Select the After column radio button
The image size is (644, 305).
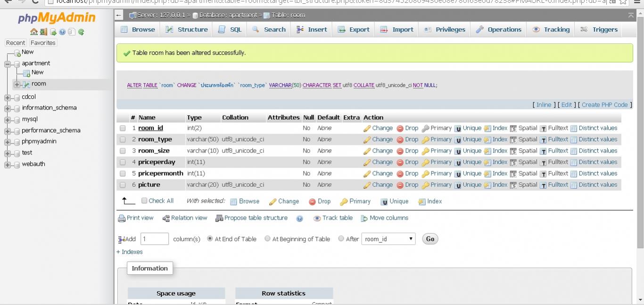(x=341, y=238)
